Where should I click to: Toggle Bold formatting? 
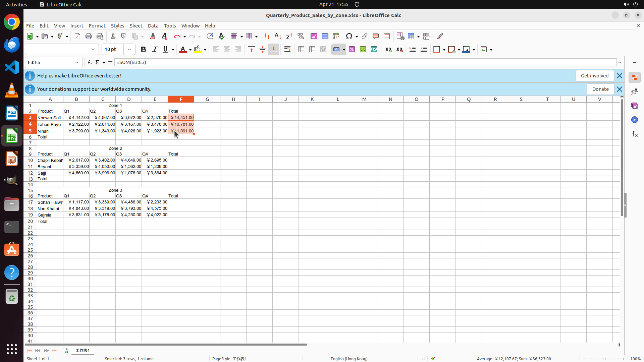click(144, 50)
